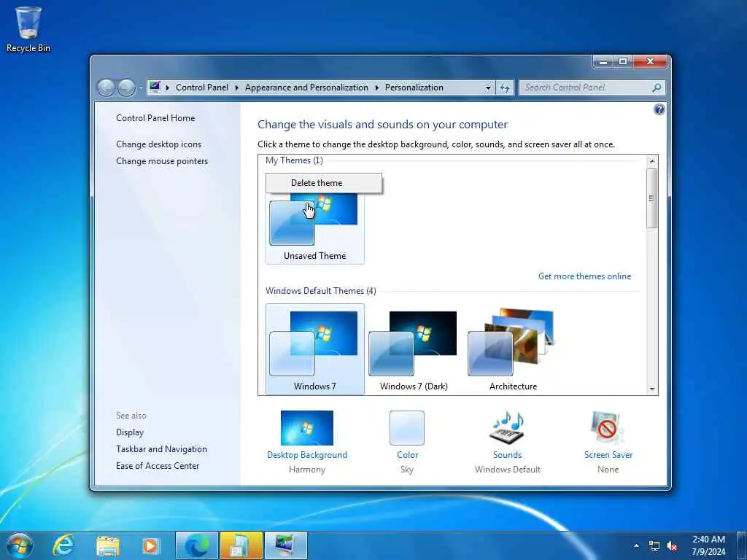The width and height of the screenshot is (747, 560).
Task: Open the network tray icon
Action: [x=654, y=545]
